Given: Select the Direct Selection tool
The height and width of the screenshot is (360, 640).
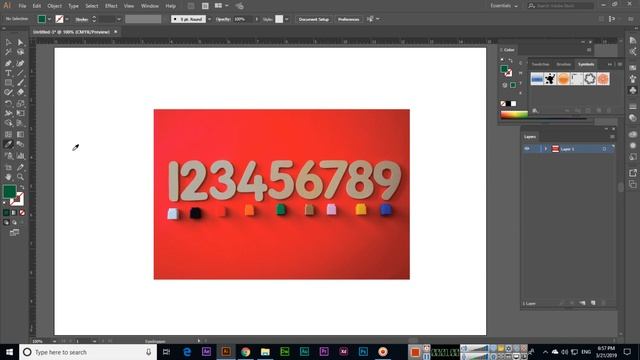Looking at the screenshot, I should 20,42.
